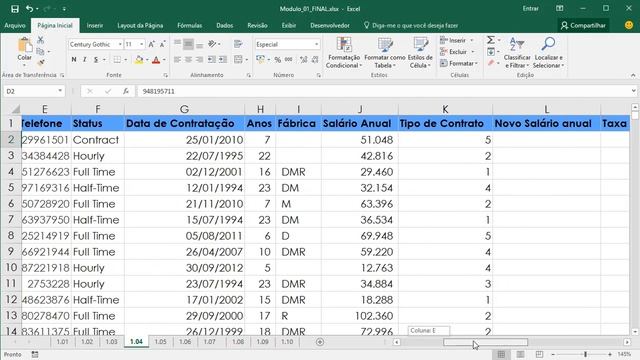640x360 pixels.
Task: Collapse the ribbon with the arrow
Action: 633,76
